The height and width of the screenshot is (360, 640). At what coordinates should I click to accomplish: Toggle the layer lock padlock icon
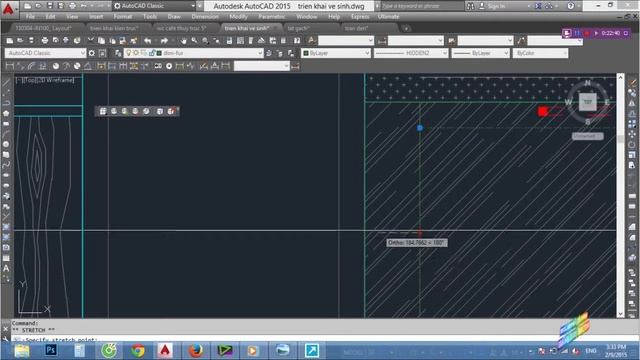(x=152, y=53)
